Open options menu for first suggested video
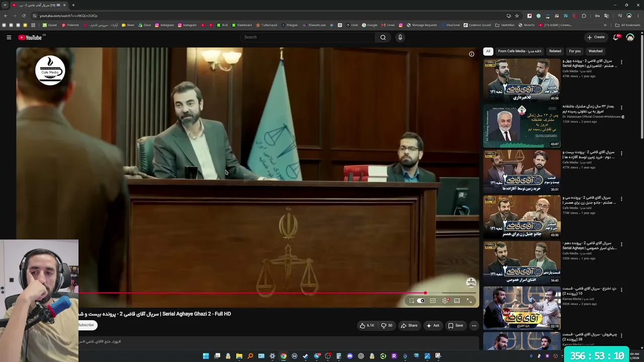 (621, 62)
